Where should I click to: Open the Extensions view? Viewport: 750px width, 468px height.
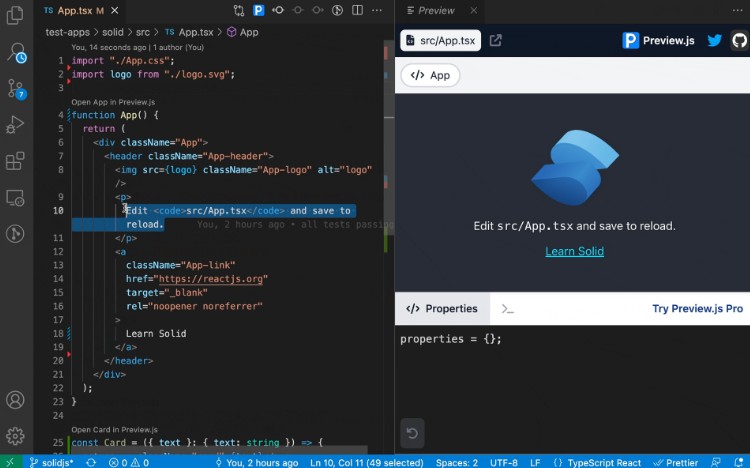[x=15, y=161]
